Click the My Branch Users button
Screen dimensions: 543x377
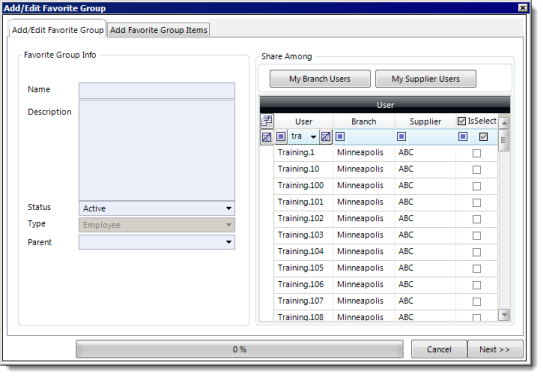click(320, 79)
